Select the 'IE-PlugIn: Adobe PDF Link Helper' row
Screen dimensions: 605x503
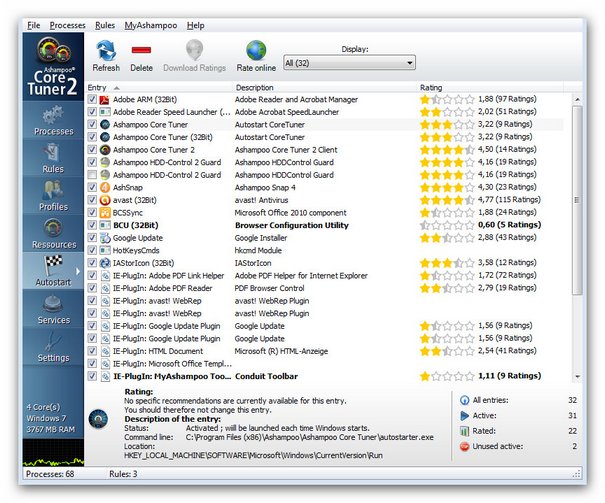[326, 275]
